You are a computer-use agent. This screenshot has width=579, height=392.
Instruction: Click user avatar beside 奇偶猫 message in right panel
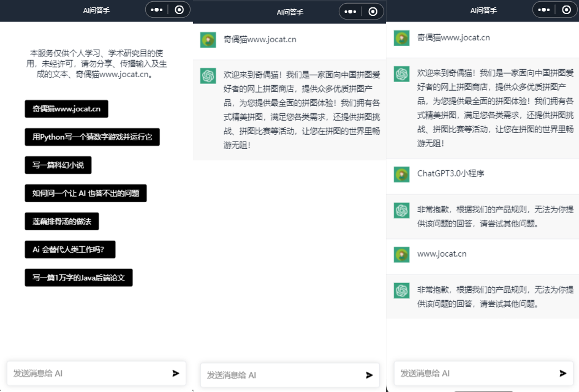(401, 38)
